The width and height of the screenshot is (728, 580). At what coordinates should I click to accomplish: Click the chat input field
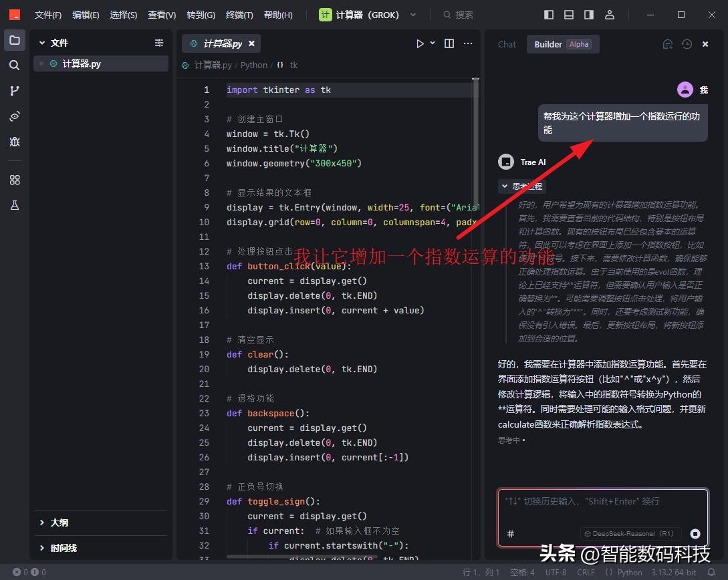tap(602, 508)
